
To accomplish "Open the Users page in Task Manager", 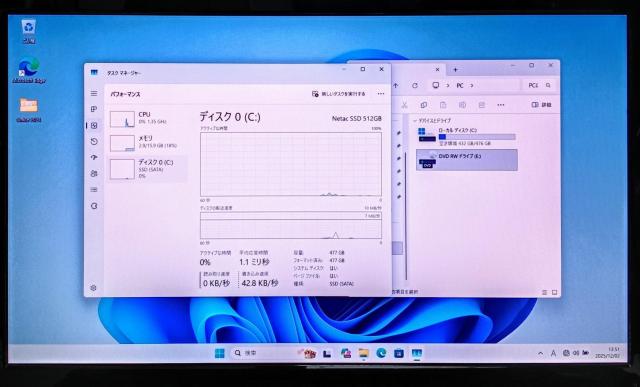I will pos(94,173).
